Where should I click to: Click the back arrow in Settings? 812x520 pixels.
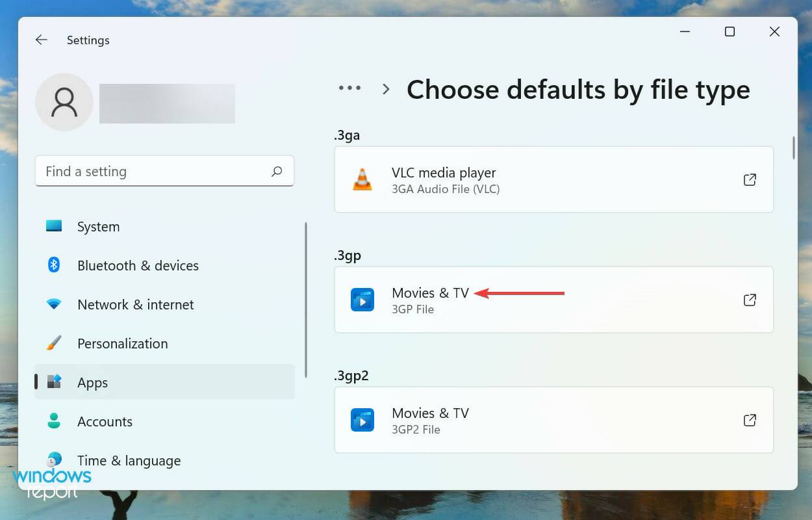click(x=41, y=40)
